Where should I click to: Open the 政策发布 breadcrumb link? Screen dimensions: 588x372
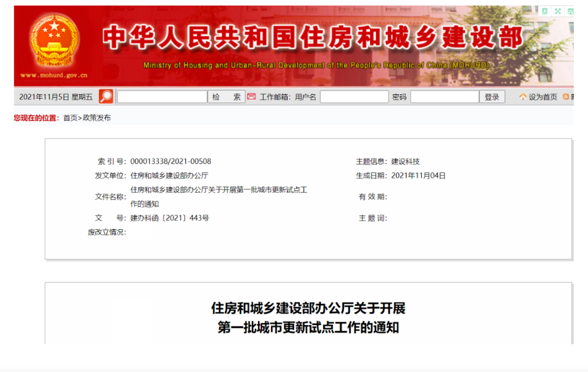tap(97, 118)
